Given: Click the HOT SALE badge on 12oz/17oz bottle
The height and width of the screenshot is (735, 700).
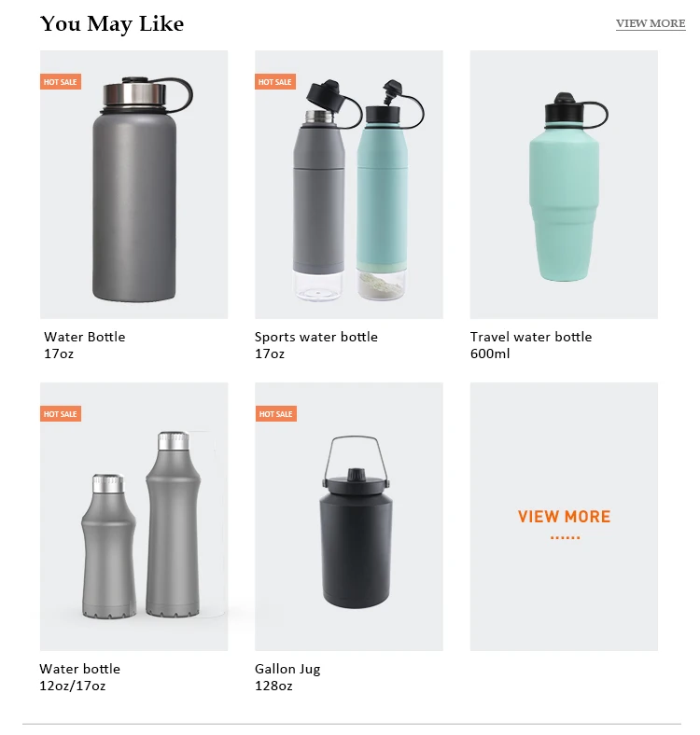Looking at the screenshot, I should tap(61, 413).
